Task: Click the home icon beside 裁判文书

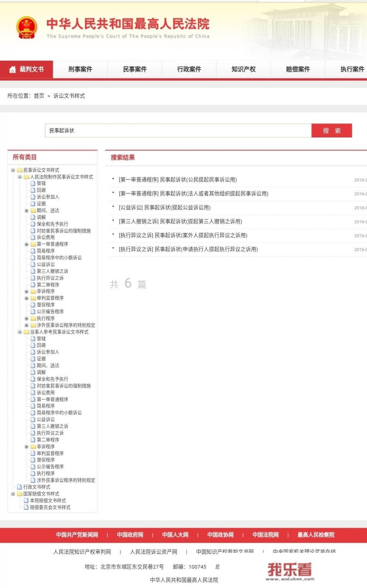Action: (12, 69)
